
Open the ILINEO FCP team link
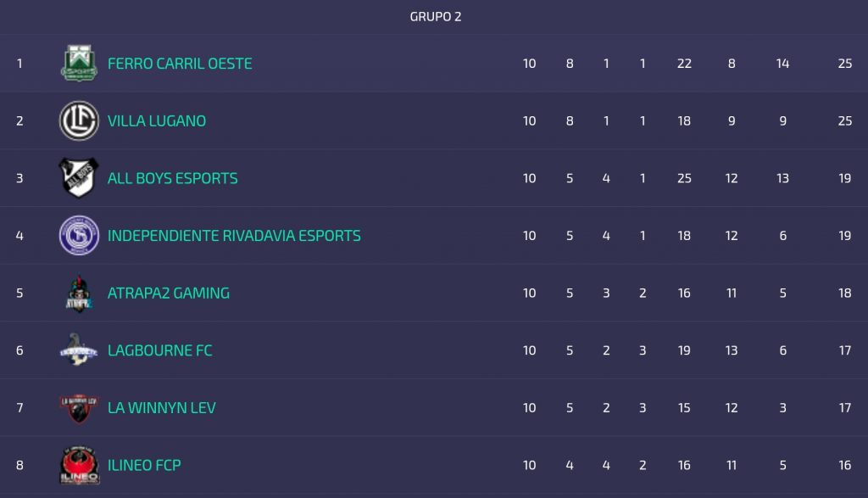144,466
